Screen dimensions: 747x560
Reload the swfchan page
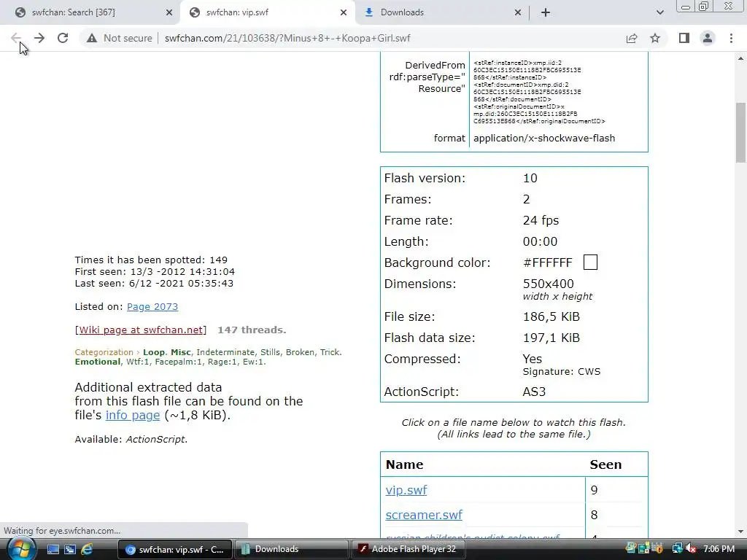click(63, 38)
